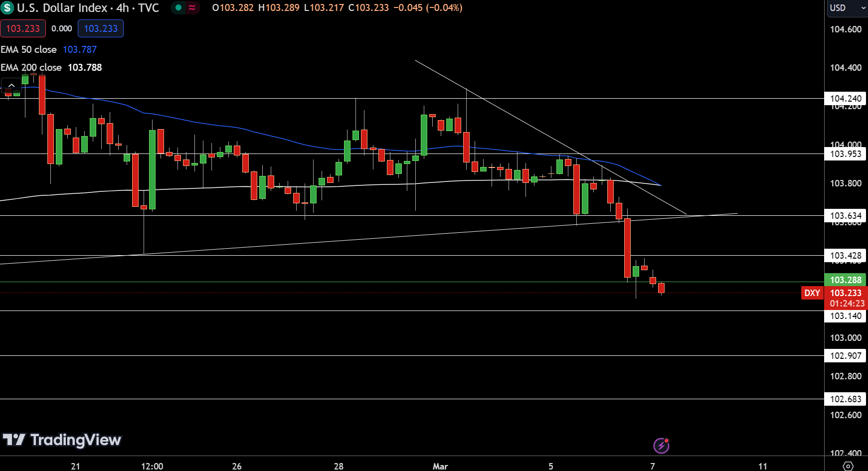Click the Mar label on the time axis
This screenshot has width=868, height=471.
(441, 467)
